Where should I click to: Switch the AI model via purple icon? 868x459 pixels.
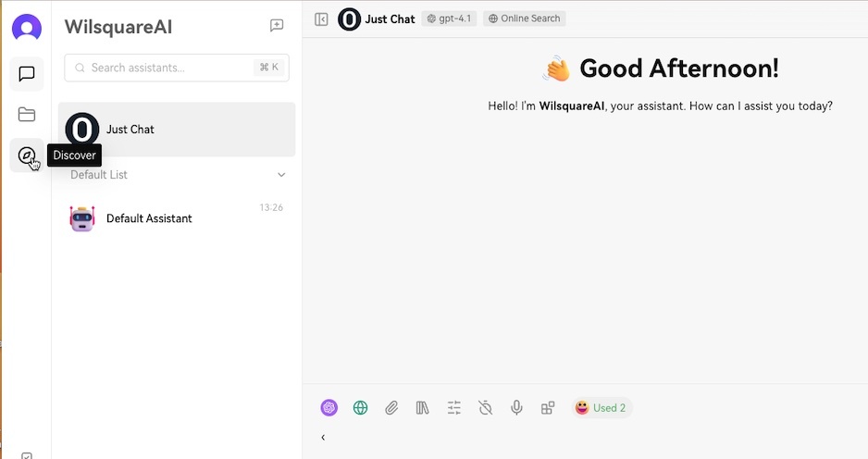coord(329,407)
